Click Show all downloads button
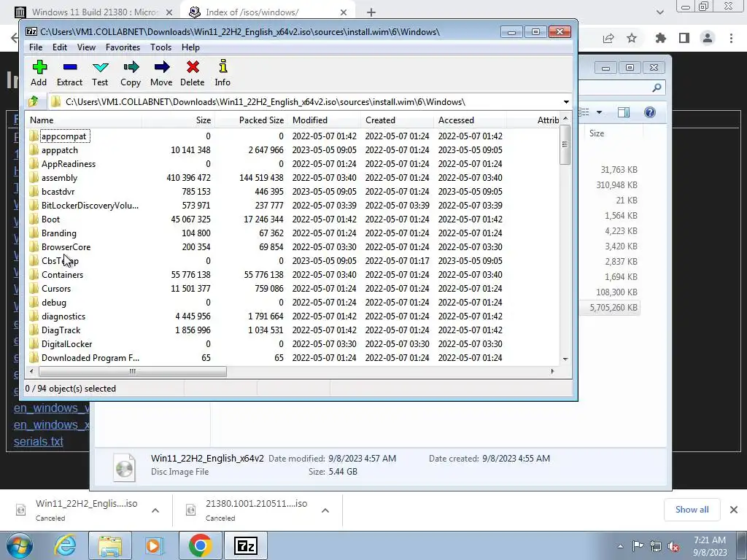747x560 pixels. (692, 510)
